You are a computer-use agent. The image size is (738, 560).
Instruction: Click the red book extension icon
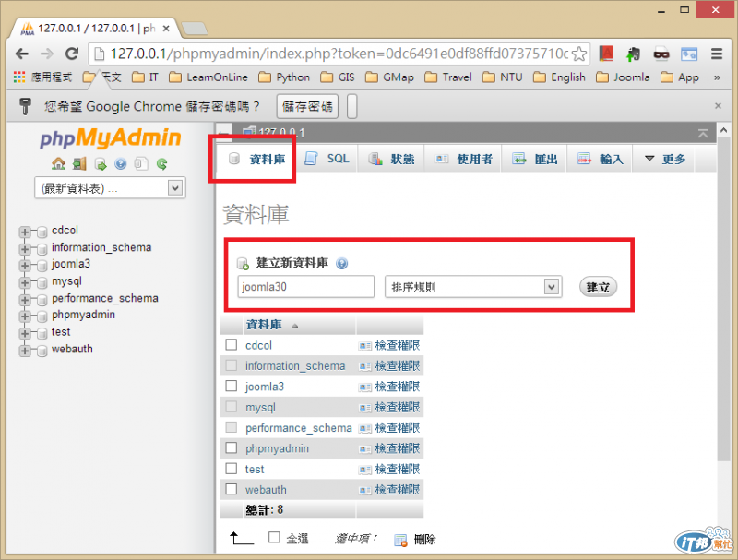pyautogui.click(x=606, y=54)
